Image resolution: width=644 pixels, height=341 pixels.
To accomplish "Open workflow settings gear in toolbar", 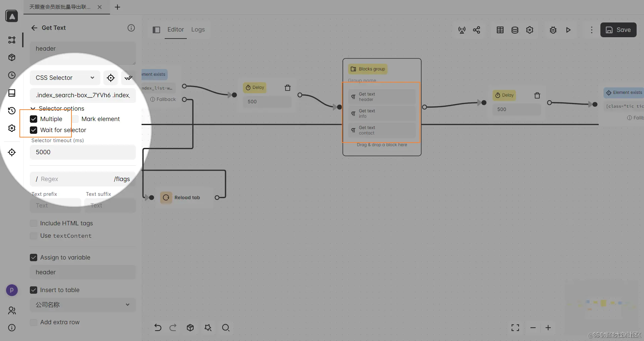I will tap(530, 30).
